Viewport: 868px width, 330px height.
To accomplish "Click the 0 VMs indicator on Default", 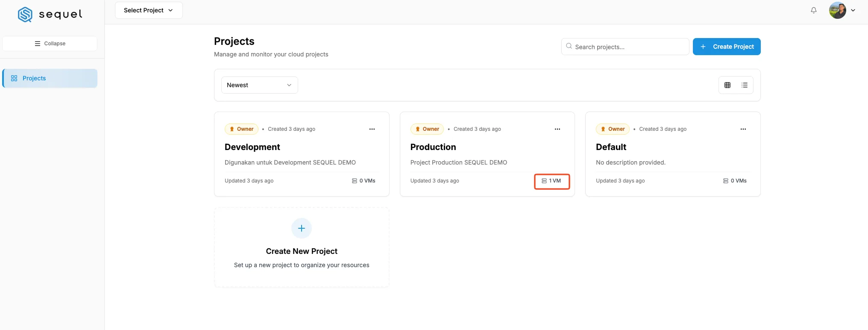I will [x=735, y=181].
